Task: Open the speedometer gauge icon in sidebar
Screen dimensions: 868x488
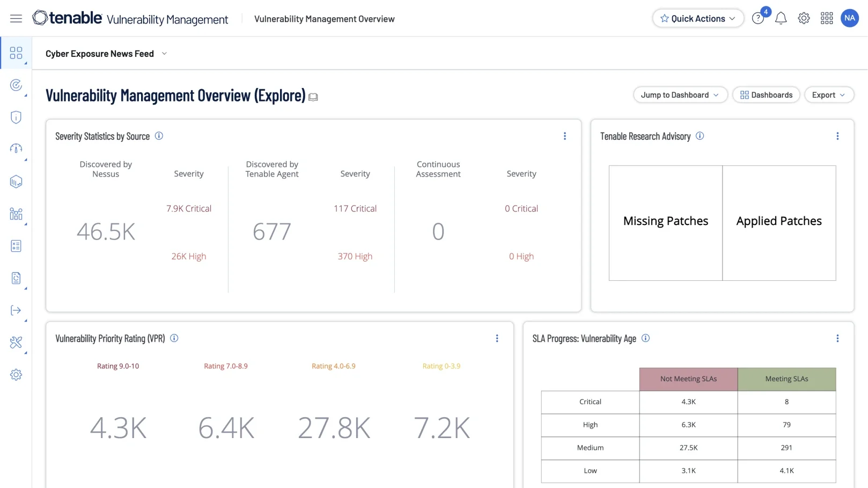Action: 16,149
